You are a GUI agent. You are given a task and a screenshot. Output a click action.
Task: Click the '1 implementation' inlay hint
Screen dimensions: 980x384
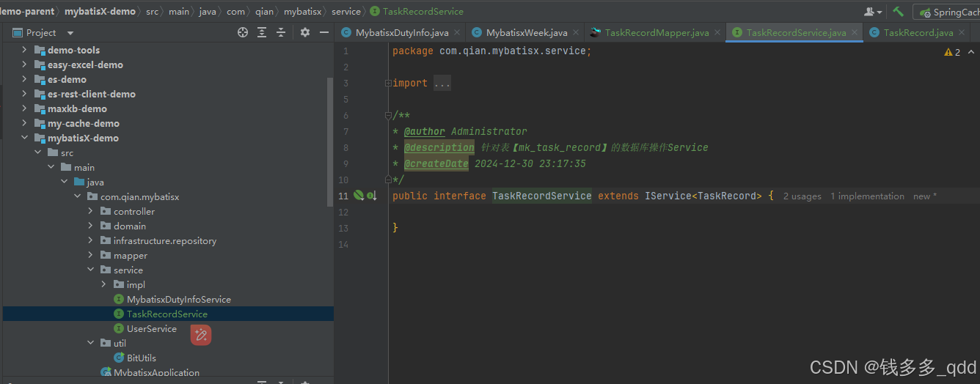point(867,196)
